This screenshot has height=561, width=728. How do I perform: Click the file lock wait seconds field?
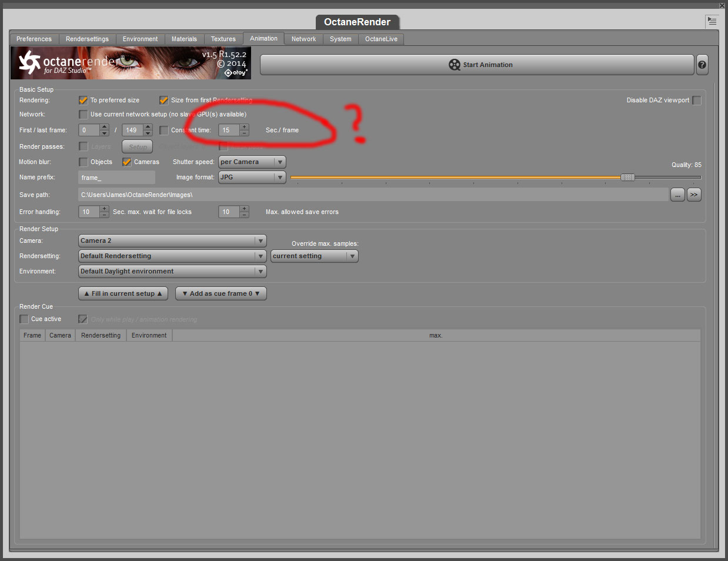(89, 212)
